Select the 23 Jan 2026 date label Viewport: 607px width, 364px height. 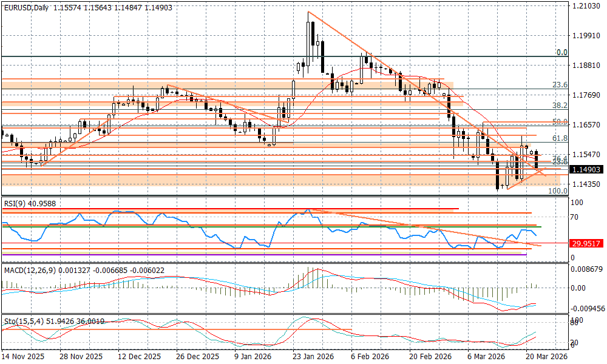[x=312, y=357]
